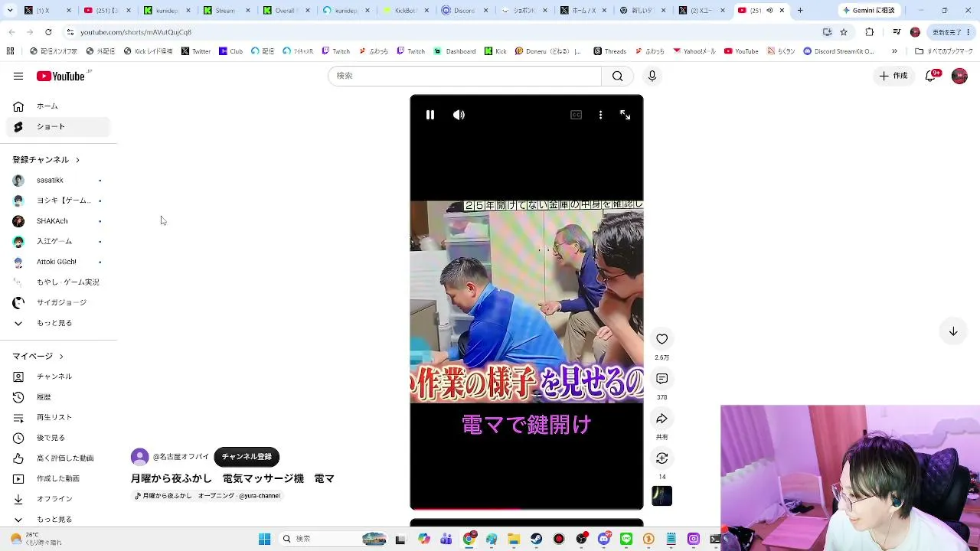Mute the Shorts video volume
980x551 pixels.
pyautogui.click(x=459, y=115)
